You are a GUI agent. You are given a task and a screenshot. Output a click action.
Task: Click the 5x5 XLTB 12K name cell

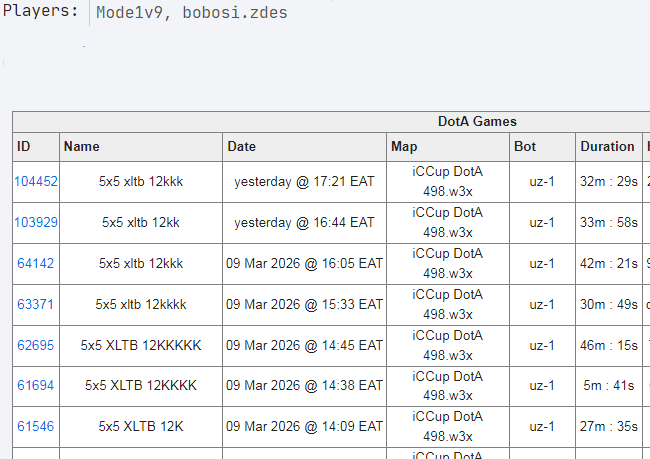click(141, 426)
